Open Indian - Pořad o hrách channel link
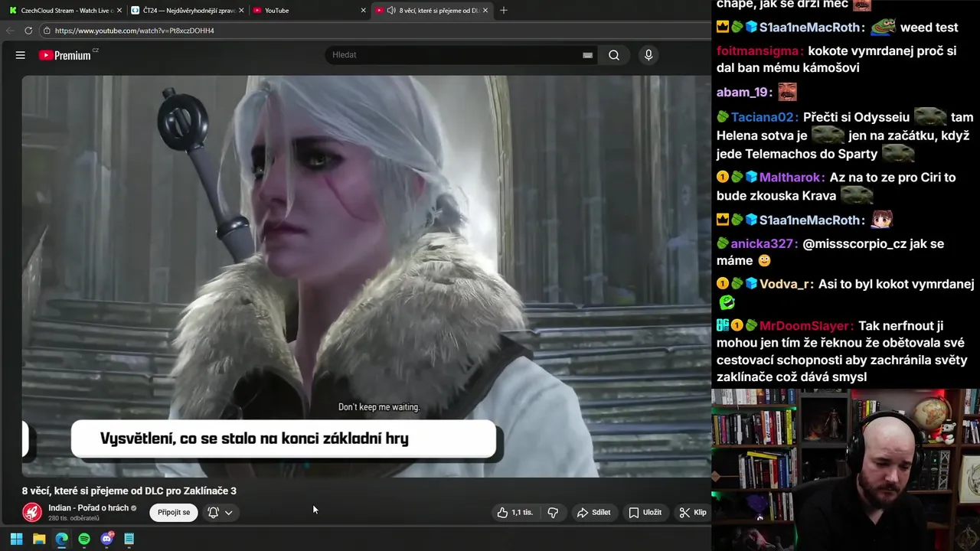 (x=88, y=508)
